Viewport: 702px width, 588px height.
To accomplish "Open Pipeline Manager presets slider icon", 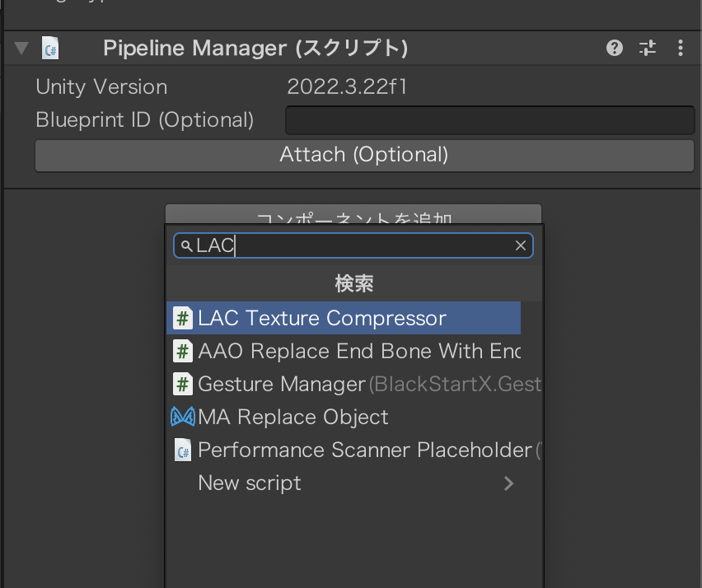I will click(x=648, y=48).
